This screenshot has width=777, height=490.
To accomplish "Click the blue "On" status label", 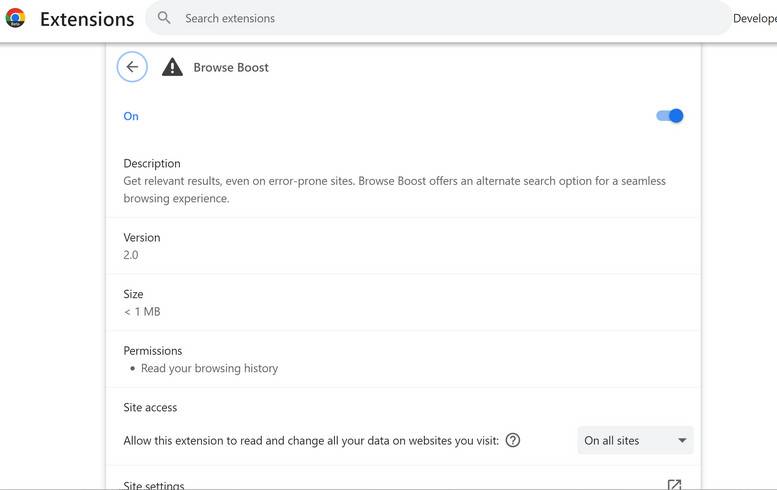I will [131, 116].
